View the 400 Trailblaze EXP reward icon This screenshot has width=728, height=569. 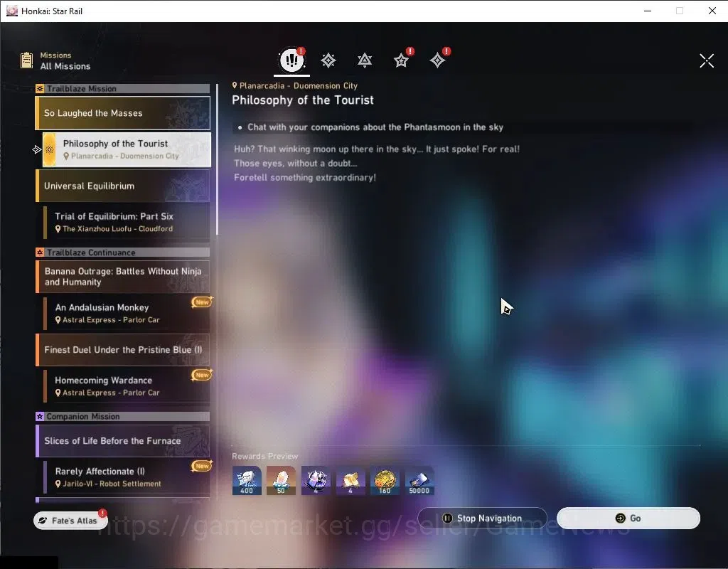pyautogui.click(x=247, y=480)
